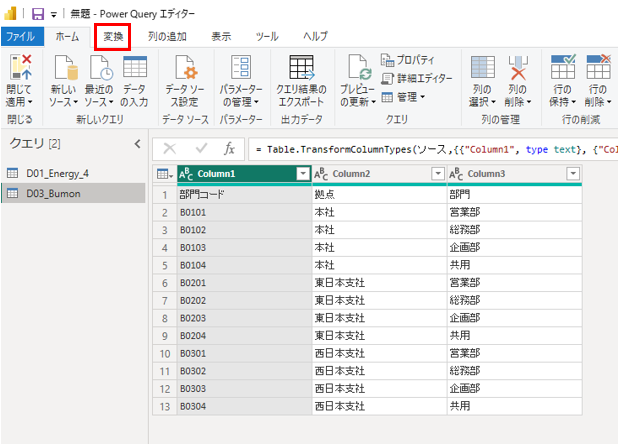620x444 pixels.
Task: Cancel the formula with X icon
Action: click(x=170, y=149)
